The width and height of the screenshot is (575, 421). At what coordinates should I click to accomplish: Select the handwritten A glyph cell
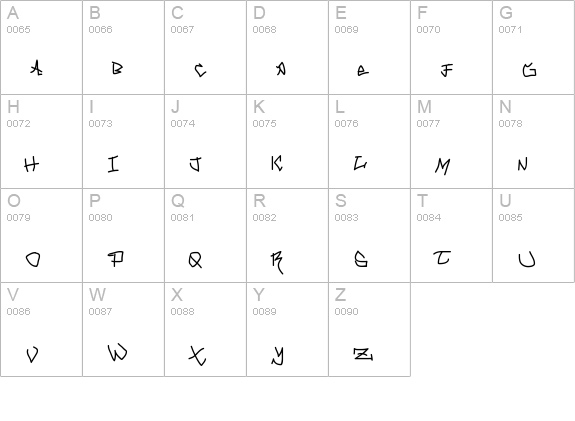click(x=41, y=47)
